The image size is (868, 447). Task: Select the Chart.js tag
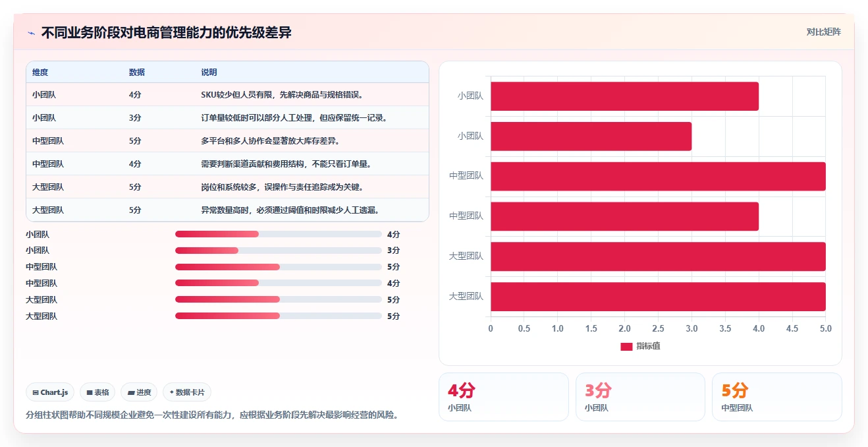pos(51,392)
